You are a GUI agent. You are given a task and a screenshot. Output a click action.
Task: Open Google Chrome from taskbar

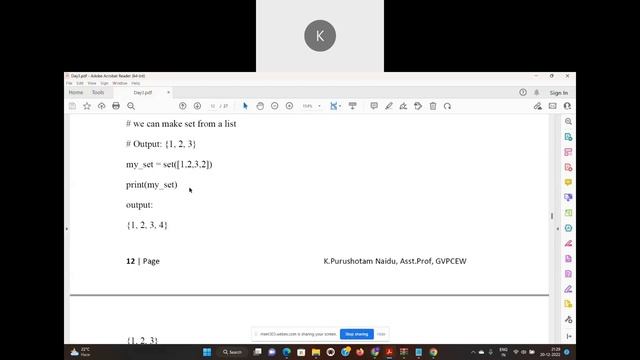(x=433, y=352)
